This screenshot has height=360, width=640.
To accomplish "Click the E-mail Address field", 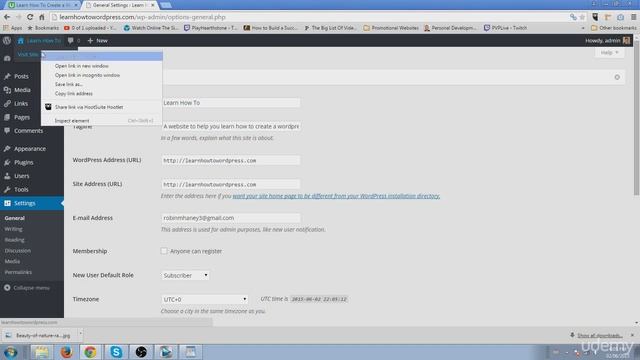I will [x=231, y=218].
